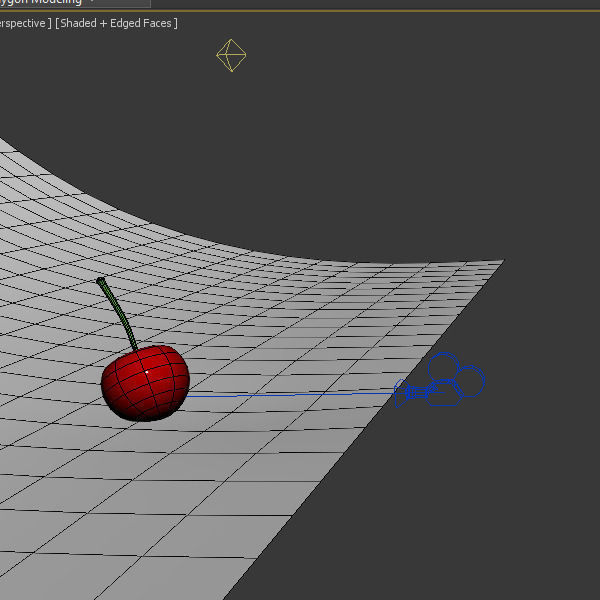600x600 pixels.
Task: Open the Perspective viewport label menu
Action: tap(25, 23)
